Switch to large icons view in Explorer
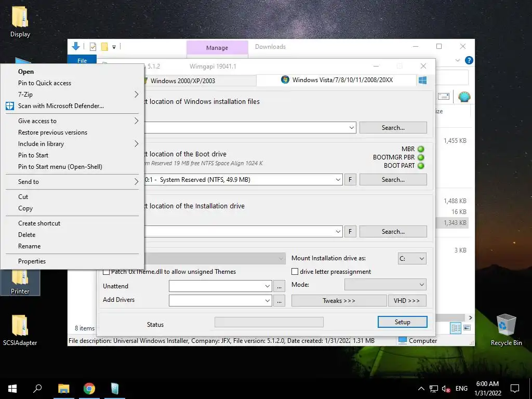 coord(467,328)
